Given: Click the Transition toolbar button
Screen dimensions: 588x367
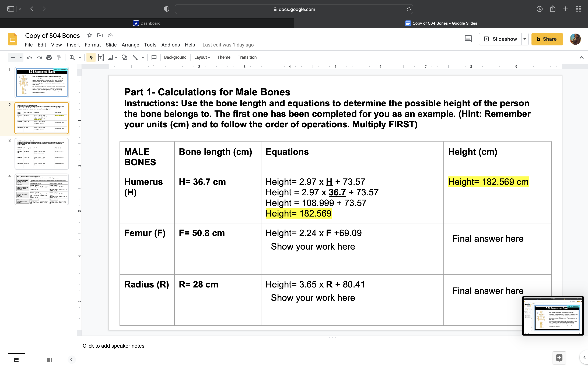Looking at the screenshot, I should pyautogui.click(x=247, y=57).
